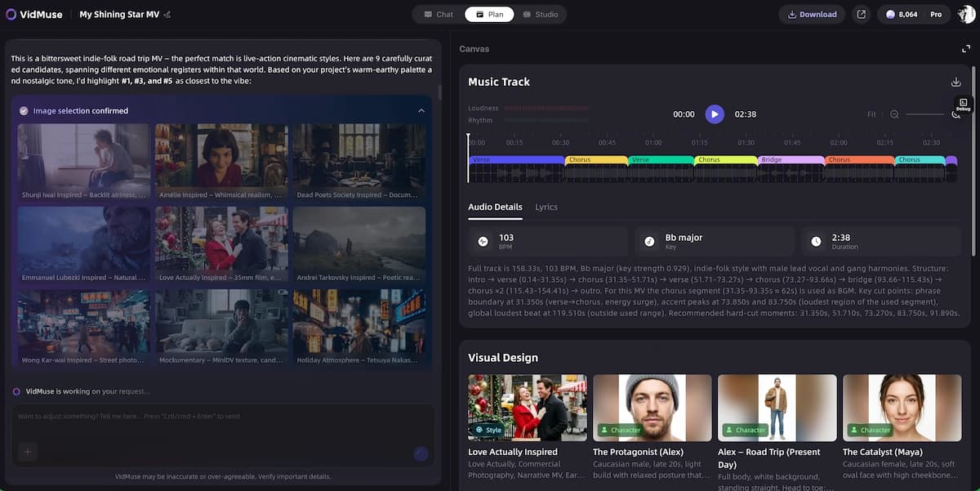Screen dimensions: 980x491
Task: Zoom out the music timeline
Action: pyautogui.click(x=894, y=114)
